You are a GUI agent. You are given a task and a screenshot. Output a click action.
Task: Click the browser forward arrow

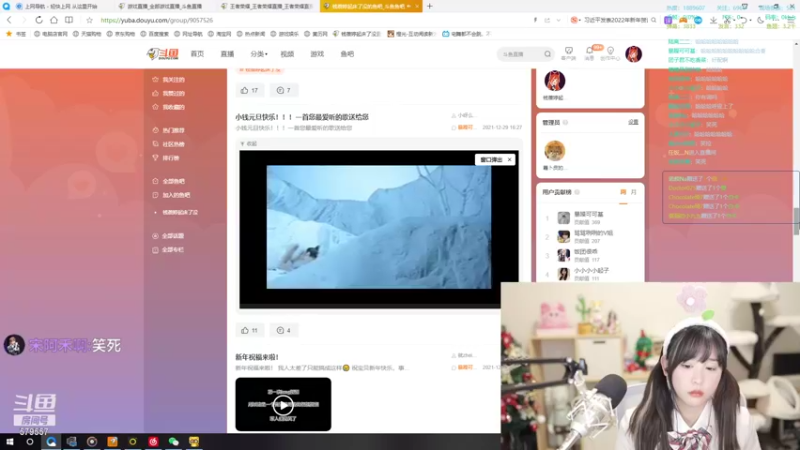[23, 20]
